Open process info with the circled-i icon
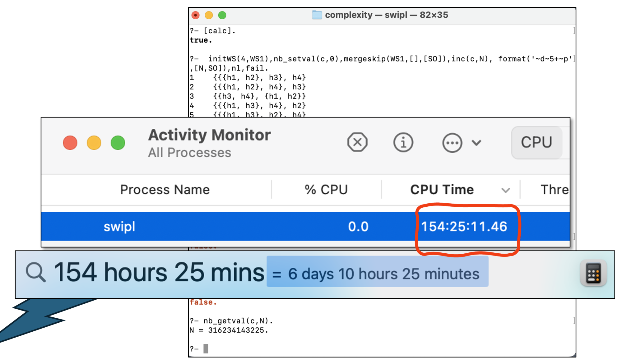The height and width of the screenshot is (364, 622). click(403, 142)
